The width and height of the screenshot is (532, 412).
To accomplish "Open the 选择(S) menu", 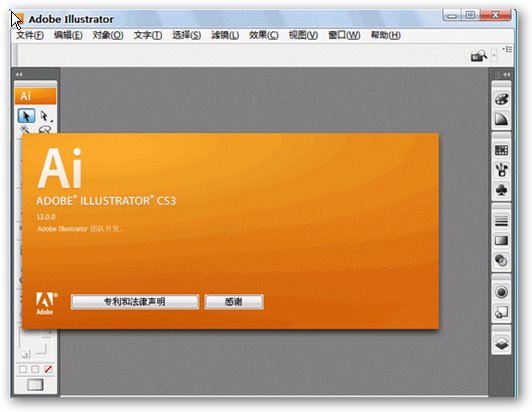I will click(x=187, y=35).
